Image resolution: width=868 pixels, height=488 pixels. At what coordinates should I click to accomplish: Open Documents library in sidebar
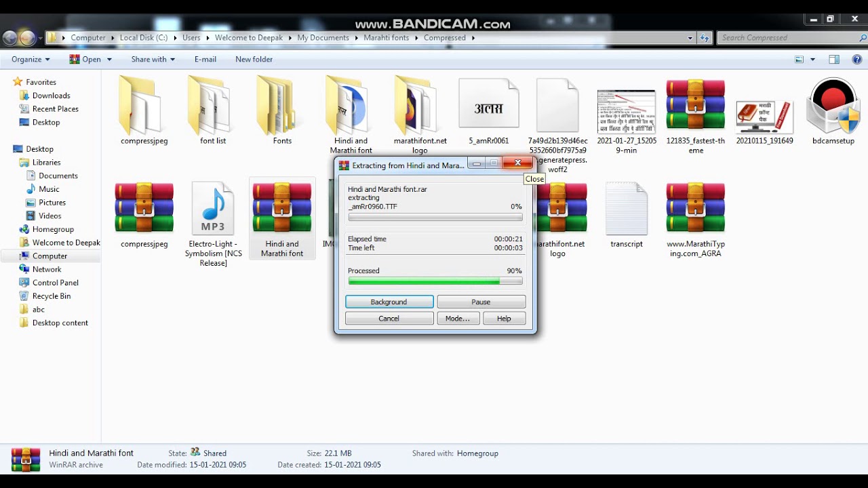tap(58, 176)
